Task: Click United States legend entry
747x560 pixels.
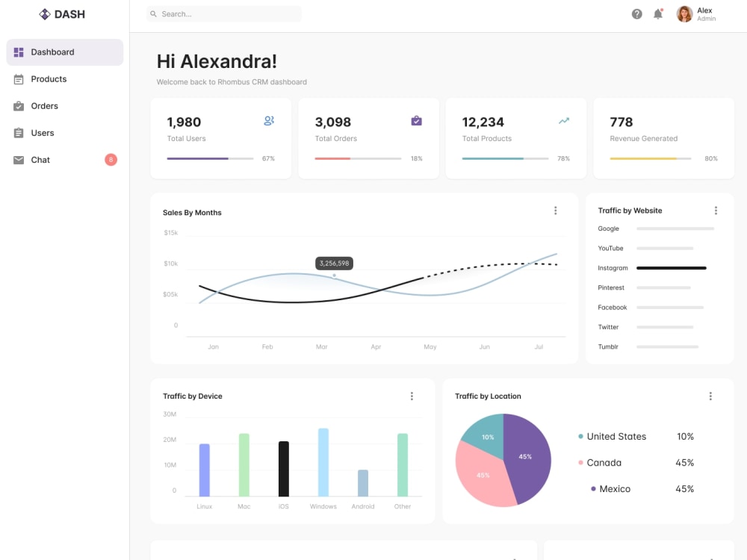Action: coord(636,437)
